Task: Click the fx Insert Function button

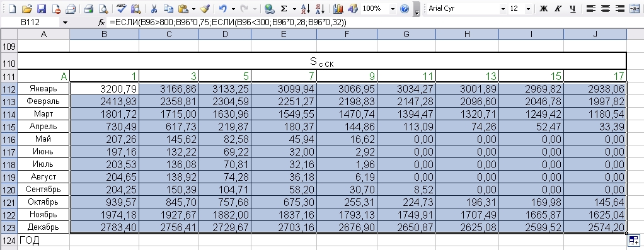Action: 101,23
